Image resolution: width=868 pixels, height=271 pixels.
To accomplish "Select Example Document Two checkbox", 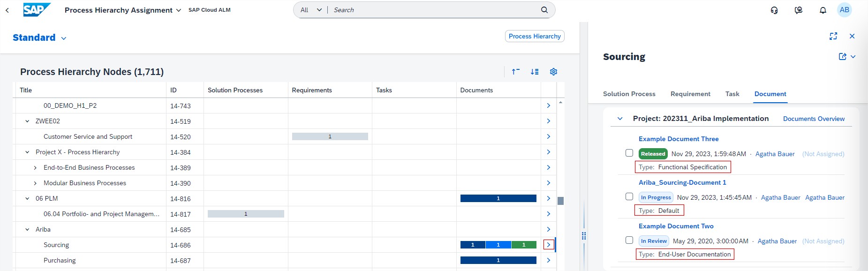I will 629,240.
